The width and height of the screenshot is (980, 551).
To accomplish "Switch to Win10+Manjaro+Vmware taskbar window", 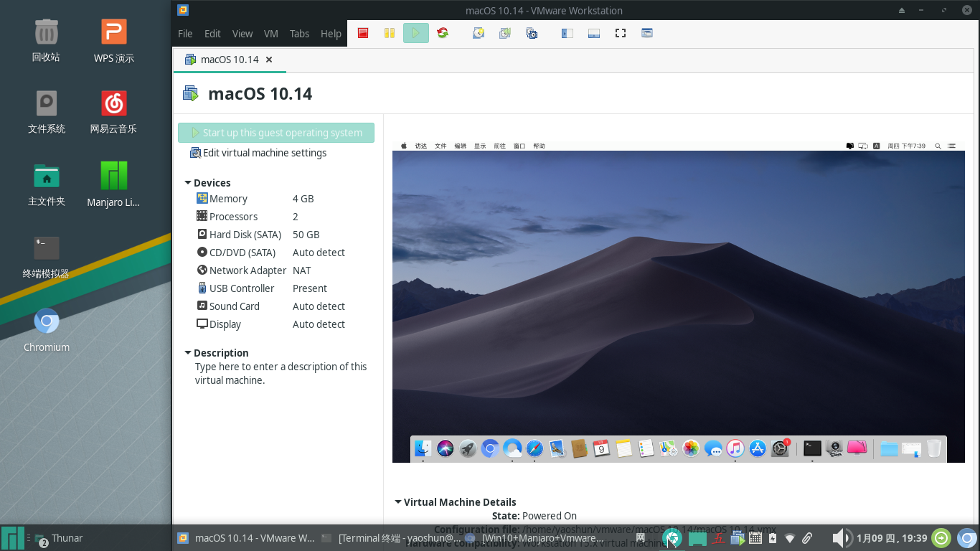I will point(534,538).
